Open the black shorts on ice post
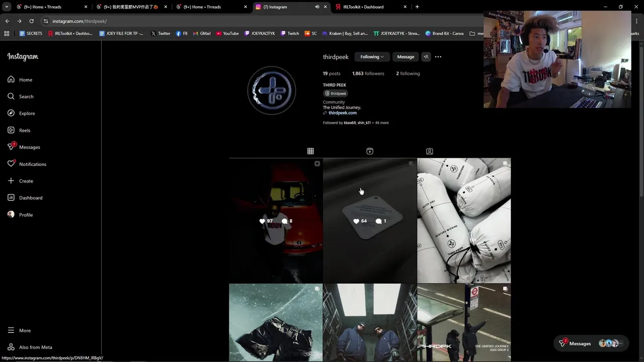 276,322
